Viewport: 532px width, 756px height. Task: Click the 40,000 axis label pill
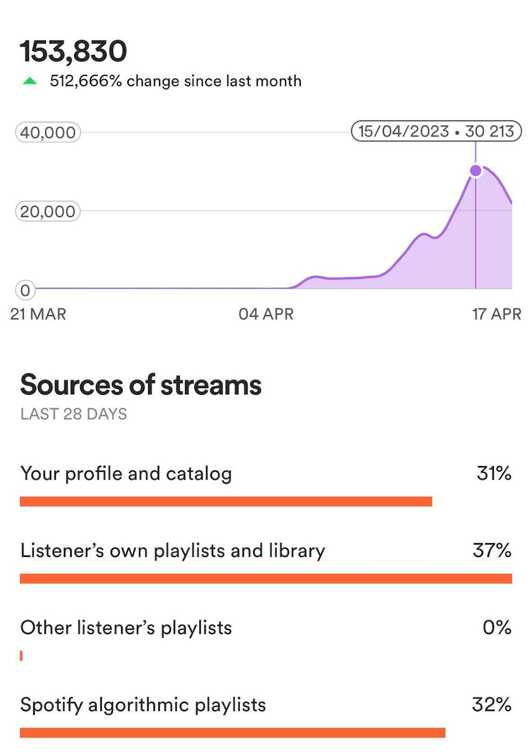click(47, 132)
